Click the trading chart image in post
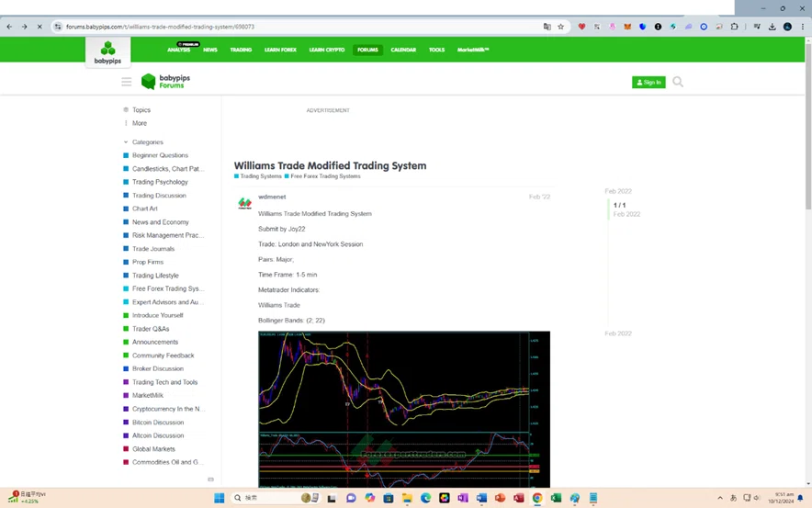 pos(404,409)
